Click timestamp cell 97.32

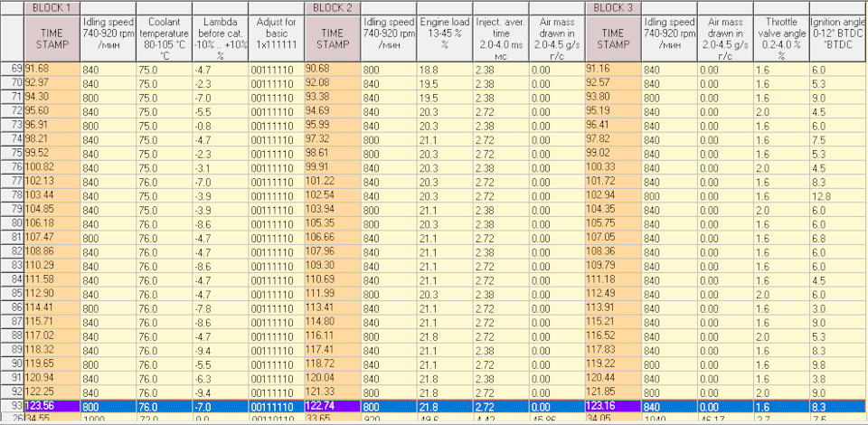pyautogui.click(x=332, y=140)
